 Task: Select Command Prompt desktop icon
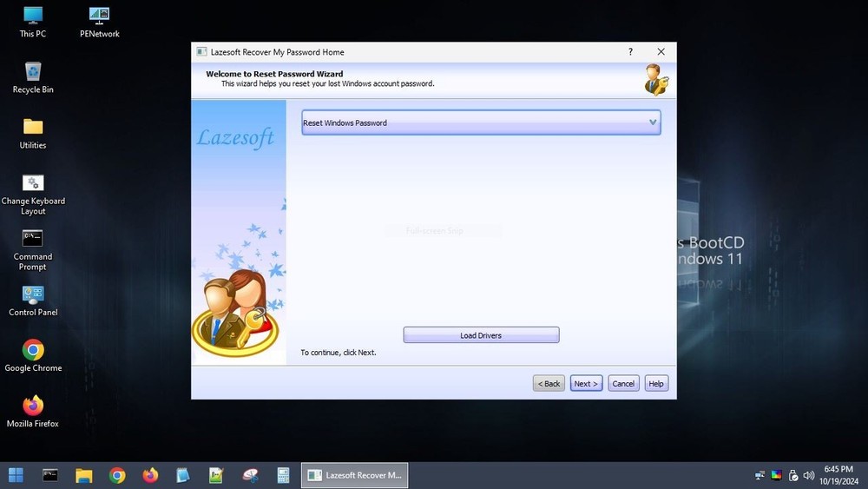(x=33, y=250)
